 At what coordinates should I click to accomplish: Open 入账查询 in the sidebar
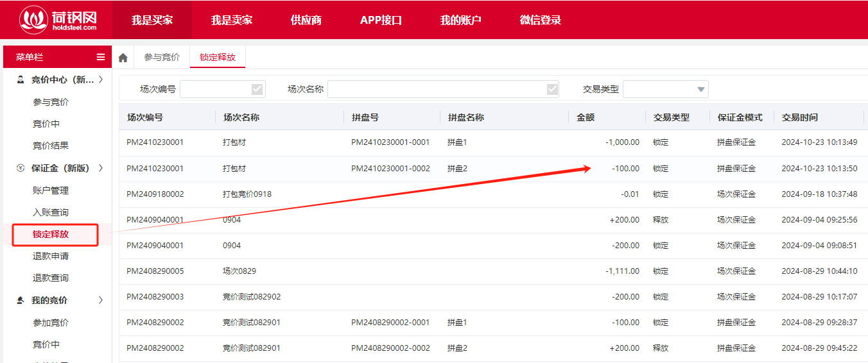51,212
